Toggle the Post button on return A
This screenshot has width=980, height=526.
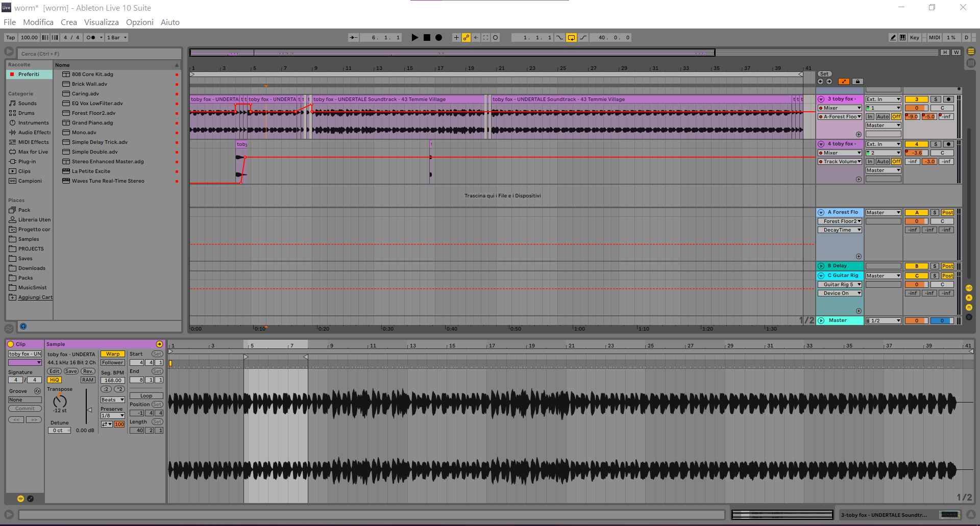[947, 213]
